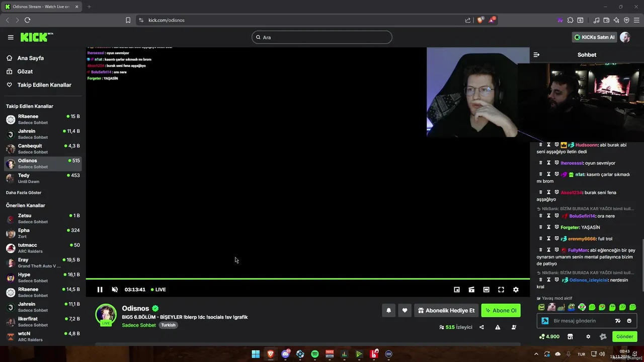Screen dimensions: 644x362
Task: Toggle picture-in-picture mini player
Action: [x=457, y=290]
